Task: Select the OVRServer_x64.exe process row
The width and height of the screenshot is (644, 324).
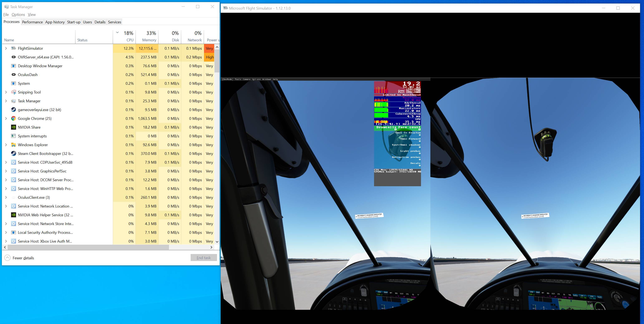Action: tap(46, 57)
